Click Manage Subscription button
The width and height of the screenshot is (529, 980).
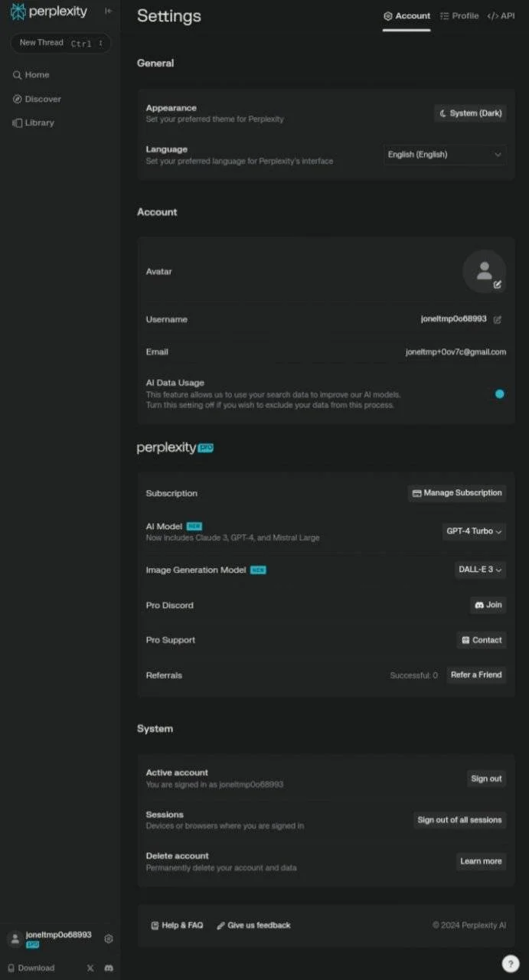point(457,493)
